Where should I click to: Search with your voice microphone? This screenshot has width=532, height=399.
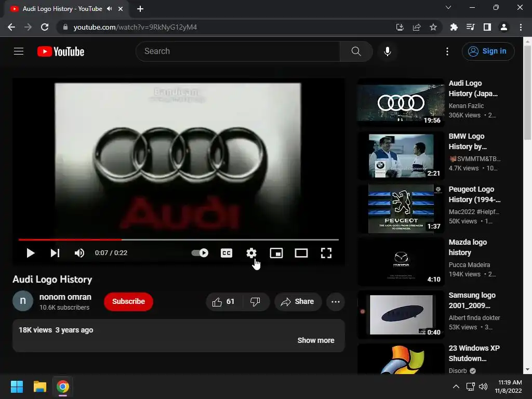point(388,51)
